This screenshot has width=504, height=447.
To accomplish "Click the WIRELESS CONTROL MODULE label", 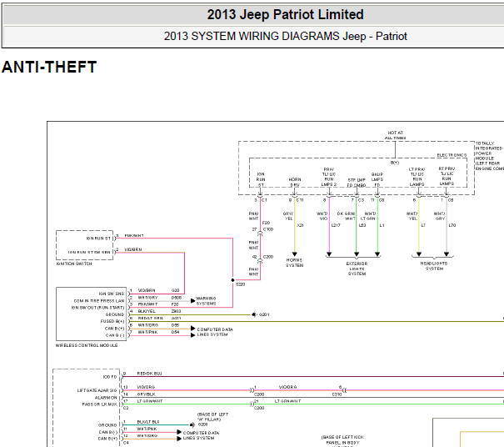I will tap(87, 345).
